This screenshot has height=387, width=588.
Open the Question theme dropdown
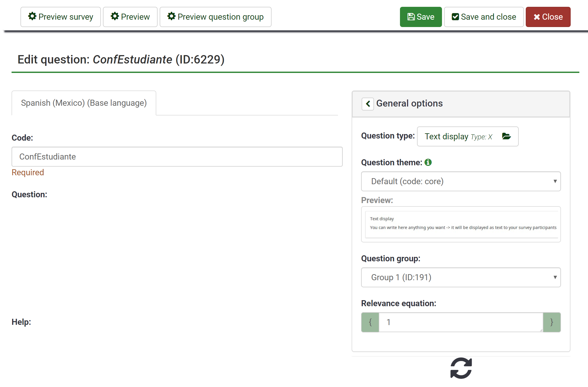461,181
